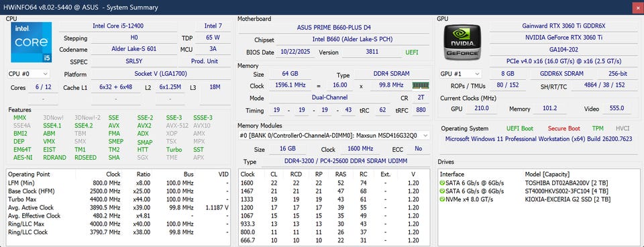Click BIOS Version value 3811
644x247 pixels.
coord(372,52)
